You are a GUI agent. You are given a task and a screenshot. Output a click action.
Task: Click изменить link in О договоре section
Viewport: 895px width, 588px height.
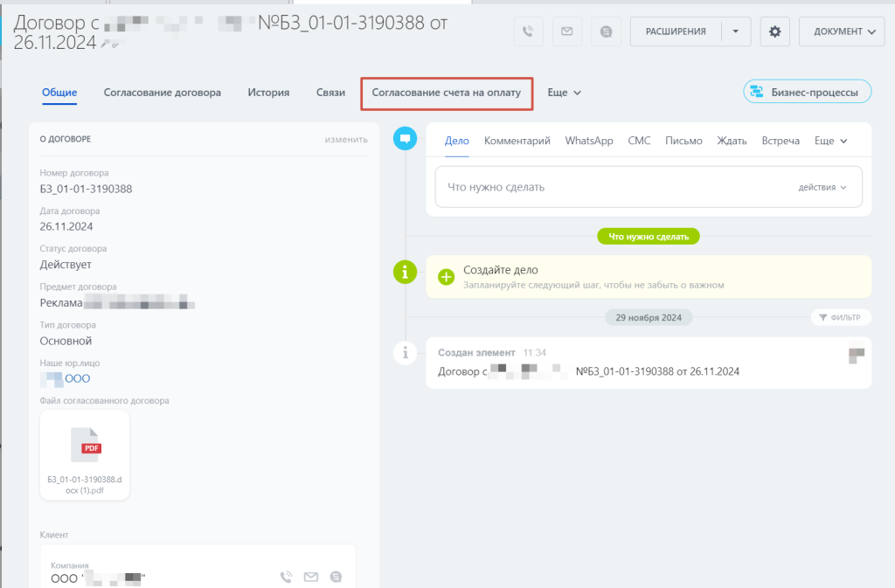(x=346, y=139)
